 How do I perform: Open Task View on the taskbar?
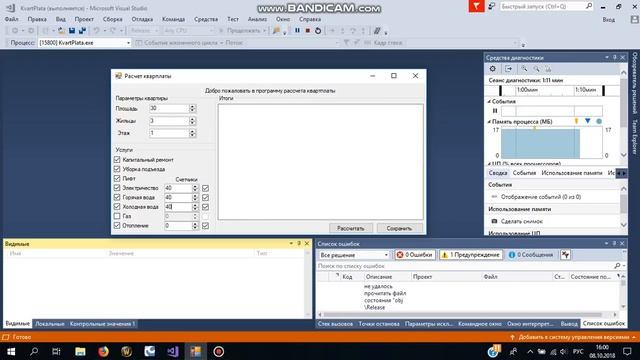click(x=57, y=351)
